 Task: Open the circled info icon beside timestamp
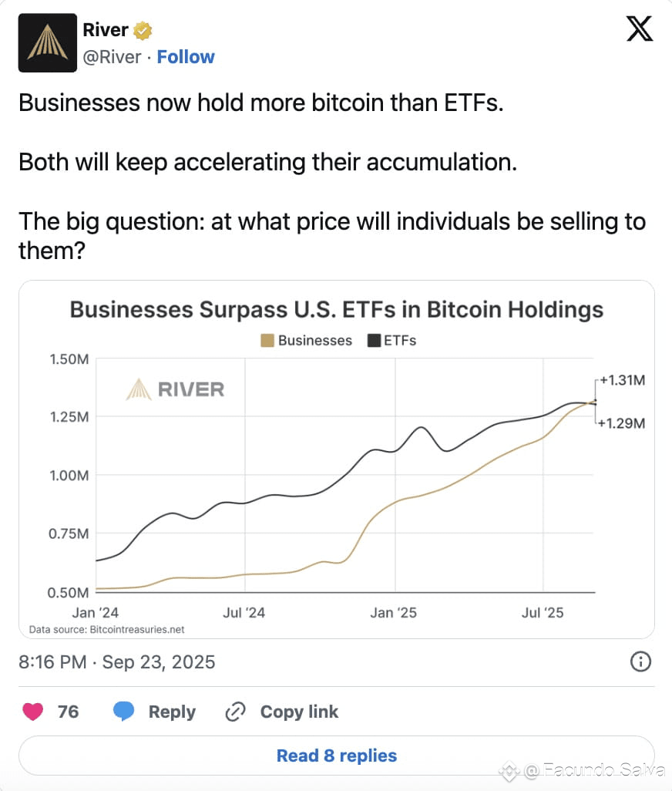pyautogui.click(x=640, y=661)
